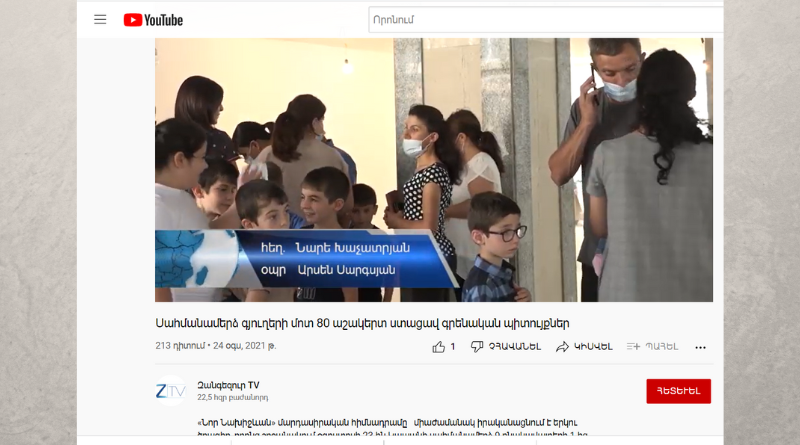Click the ՉՀԱՎԱՆԵԼ dislike label
The width and height of the screenshot is (800, 445).
(x=514, y=347)
